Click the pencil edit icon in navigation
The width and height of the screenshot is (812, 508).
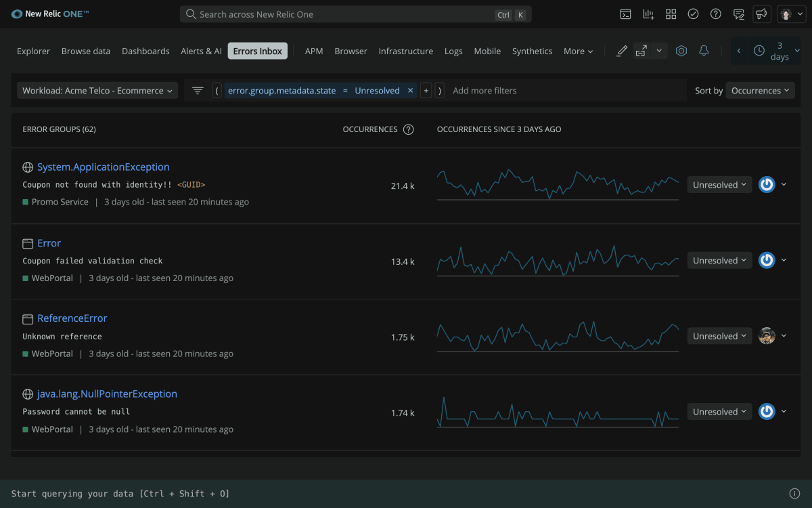pos(622,51)
